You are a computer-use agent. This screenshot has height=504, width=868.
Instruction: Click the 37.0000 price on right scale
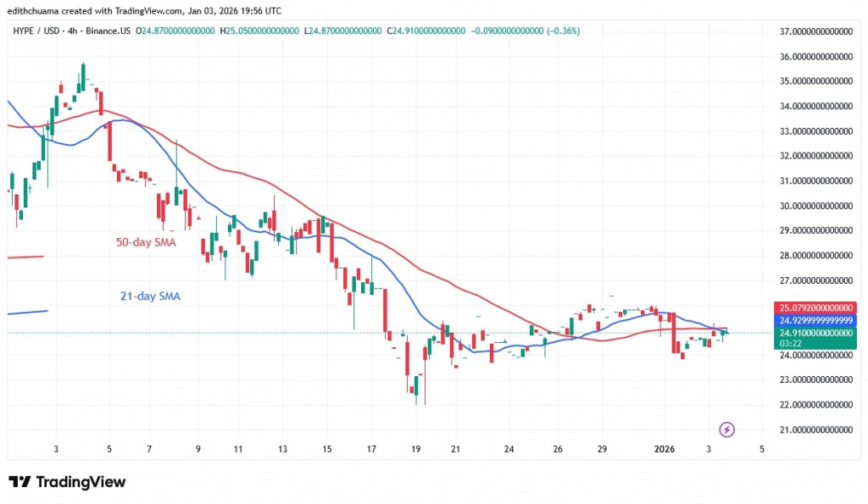[x=815, y=31]
